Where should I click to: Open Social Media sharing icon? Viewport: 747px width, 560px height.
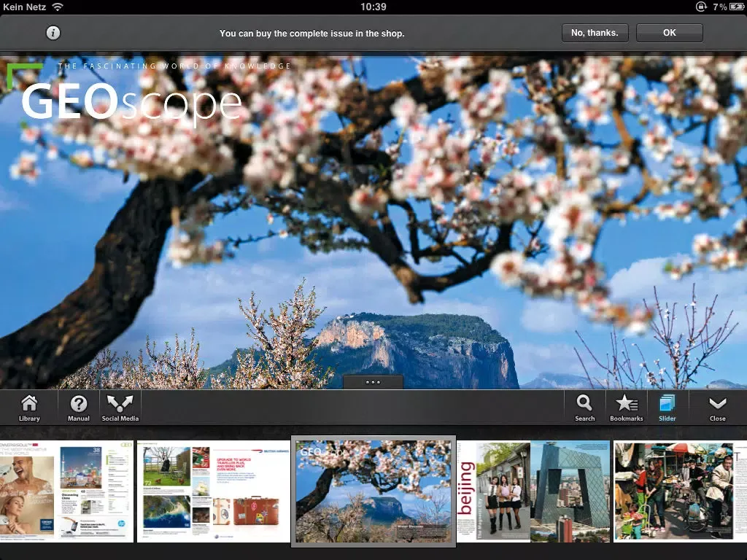(120, 408)
